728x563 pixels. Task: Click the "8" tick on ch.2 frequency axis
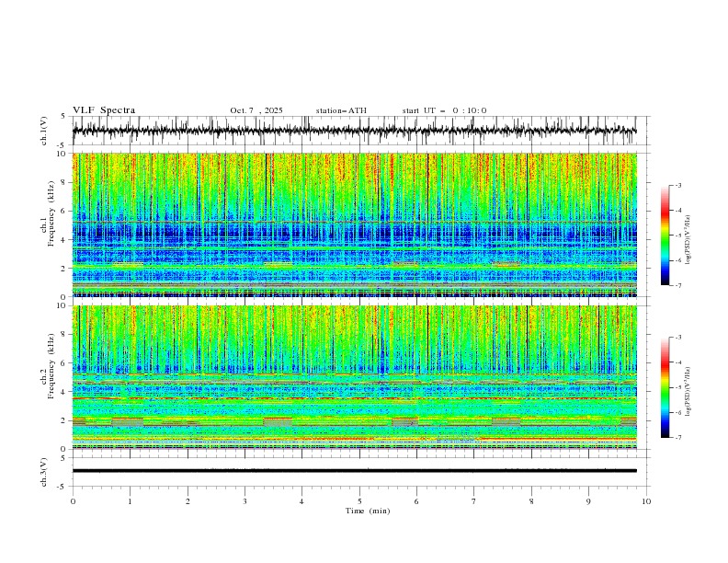click(x=63, y=335)
